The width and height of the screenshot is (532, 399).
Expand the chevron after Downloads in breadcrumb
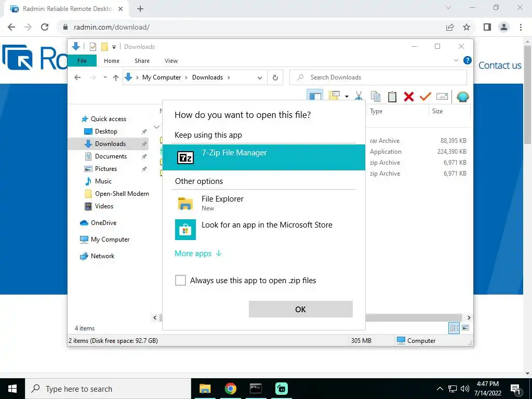(229, 78)
